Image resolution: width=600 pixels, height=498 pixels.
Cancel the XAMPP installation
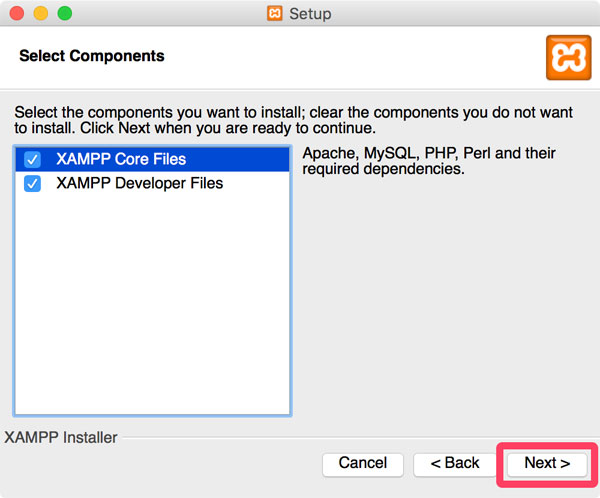[x=363, y=464]
